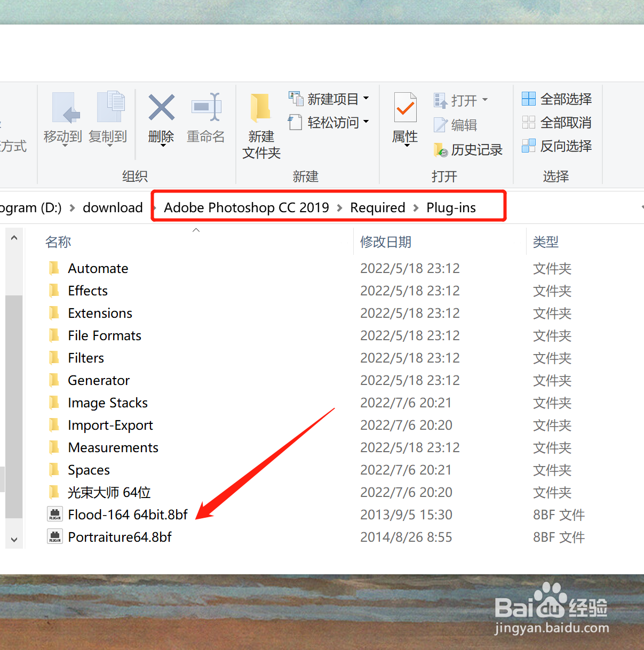Click Plug-ins breadcrumb segment
The image size is (644, 650).
click(x=451, y=207)
